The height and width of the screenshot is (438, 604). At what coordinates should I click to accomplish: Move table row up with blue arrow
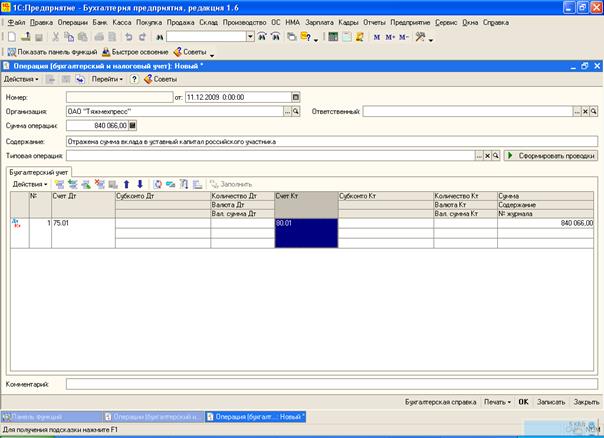(x=127, y=184)
